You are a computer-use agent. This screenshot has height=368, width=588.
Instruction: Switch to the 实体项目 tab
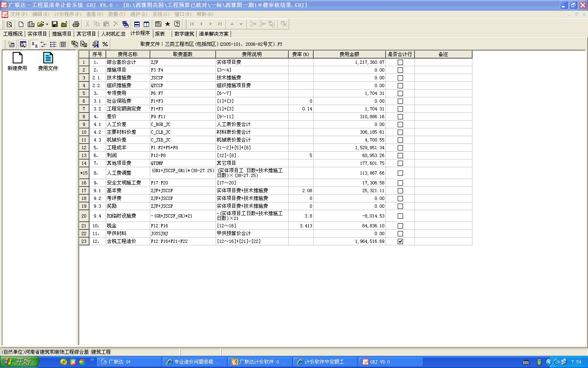37,34
